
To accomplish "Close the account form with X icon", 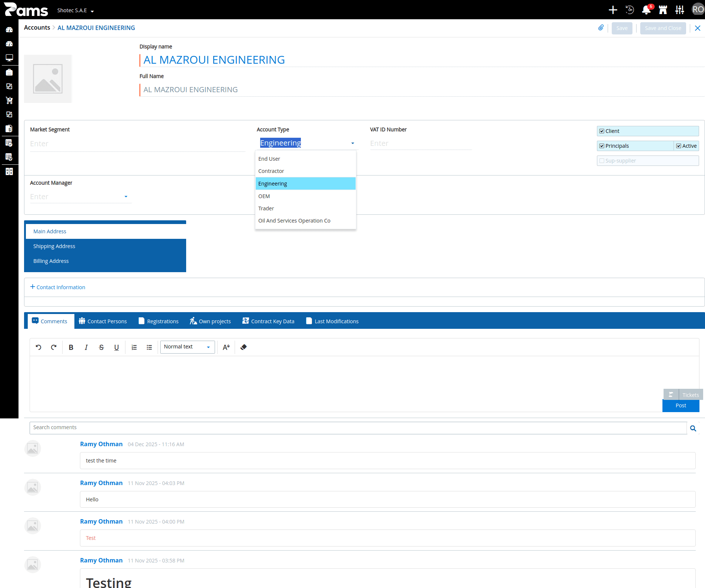I will [x=698, y=28].
